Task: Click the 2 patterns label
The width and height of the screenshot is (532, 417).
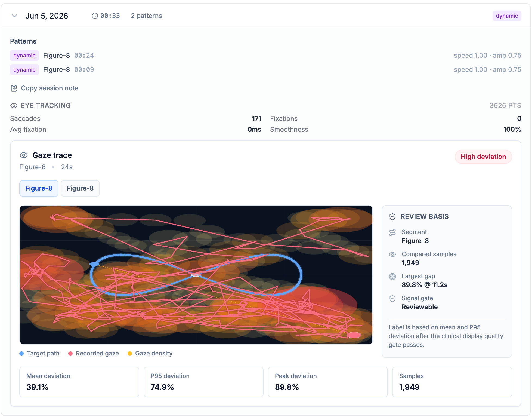Action: pyautogui.click(x=146, y=16)
